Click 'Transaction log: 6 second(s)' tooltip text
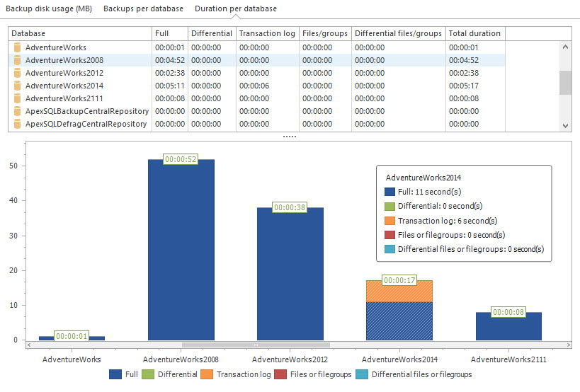The height and width of the screenshot is (392, 580). click(x=448, y=221)
